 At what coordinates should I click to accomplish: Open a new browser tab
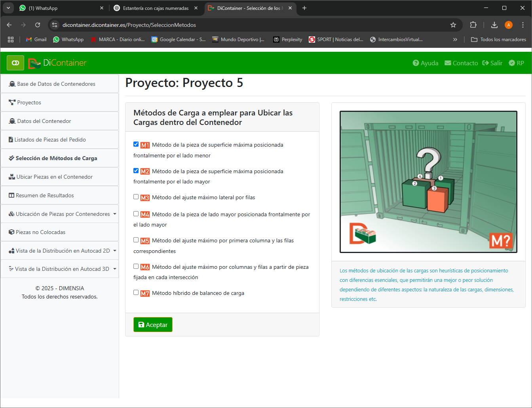[304, 8]
